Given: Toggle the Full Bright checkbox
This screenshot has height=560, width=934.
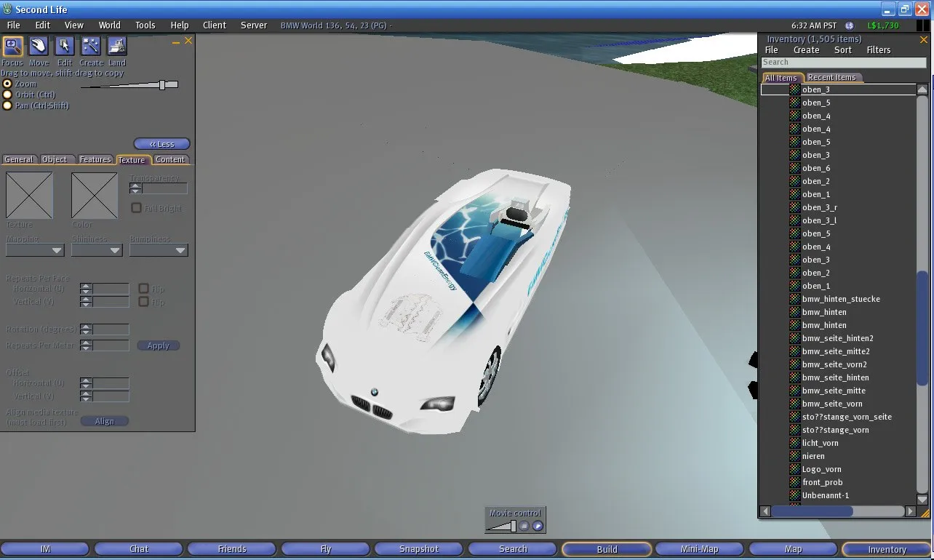Looking at the screenshot, I should [x=136, y=208].
